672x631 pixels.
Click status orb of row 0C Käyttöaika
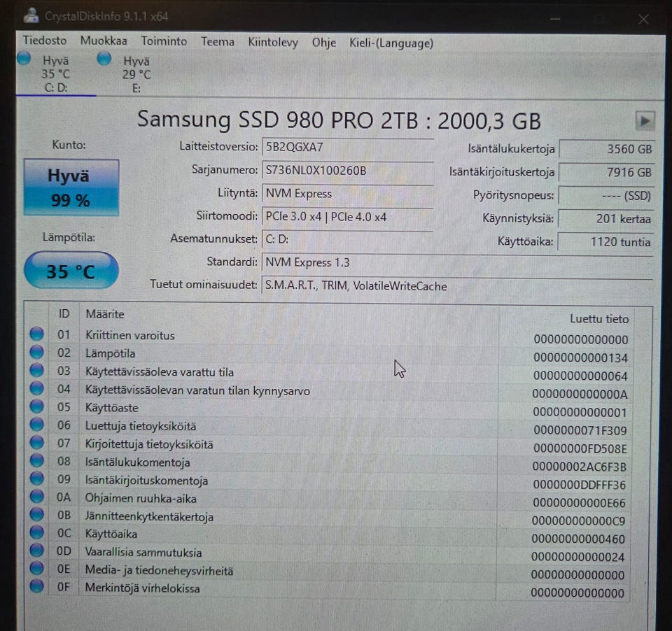[37, 532]
